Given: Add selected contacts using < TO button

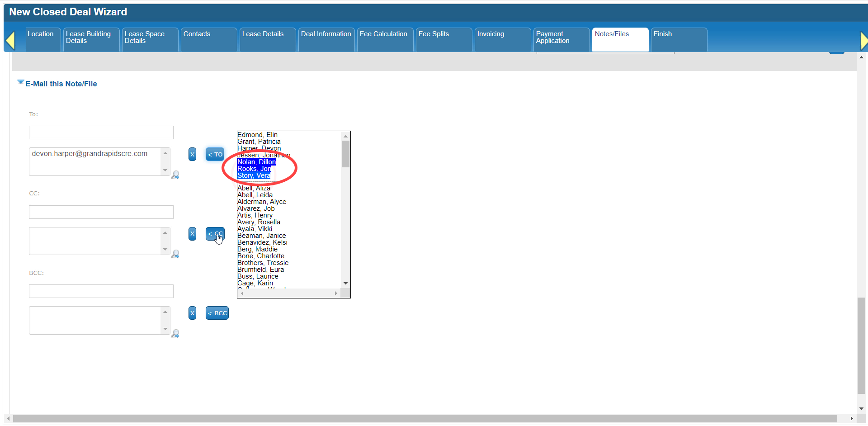Looking at the screenshot, I should click(215, 154).
